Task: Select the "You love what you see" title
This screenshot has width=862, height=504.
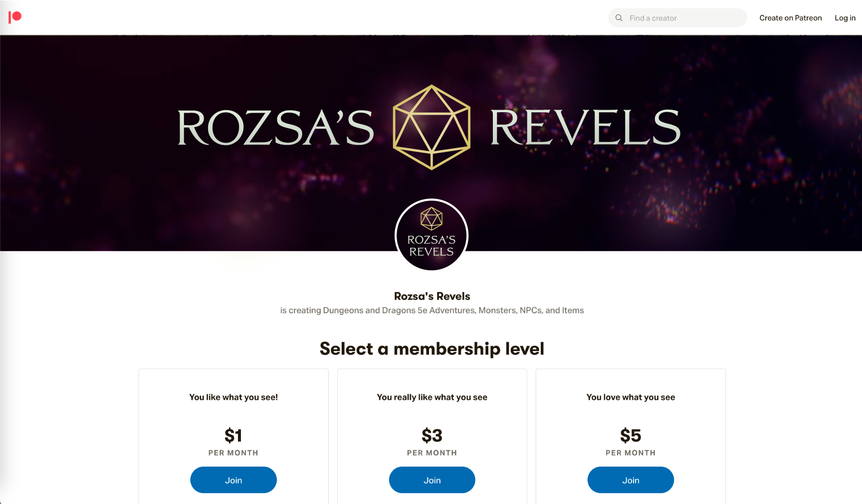Action: point(631,397)
